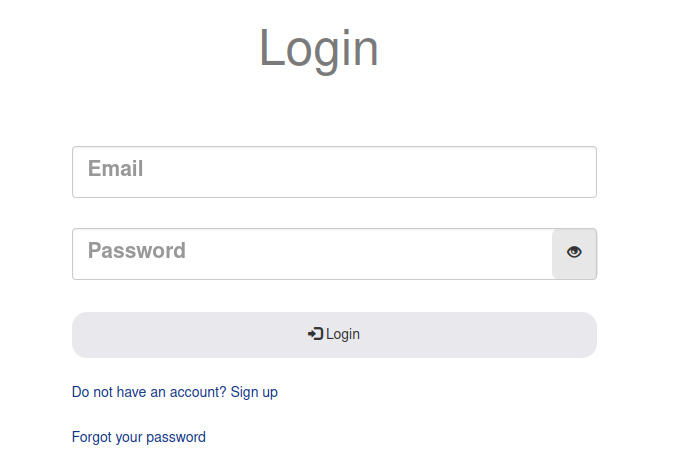Click the large Login title text

(319, 48)
